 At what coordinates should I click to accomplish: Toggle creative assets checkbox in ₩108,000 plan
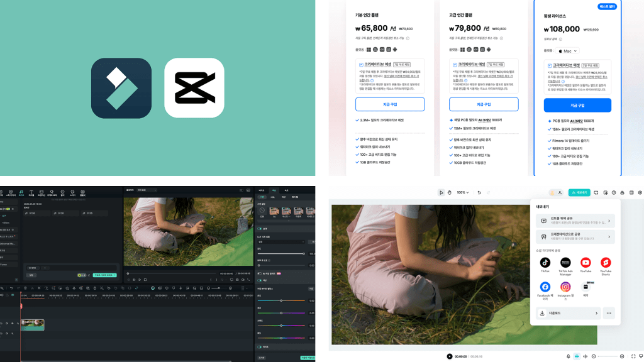(550, 65)
